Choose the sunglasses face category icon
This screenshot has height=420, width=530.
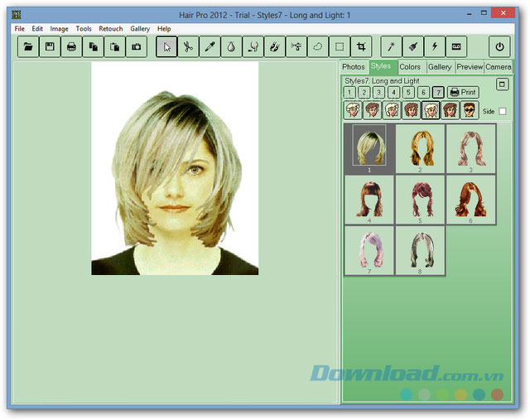[470, 110]
